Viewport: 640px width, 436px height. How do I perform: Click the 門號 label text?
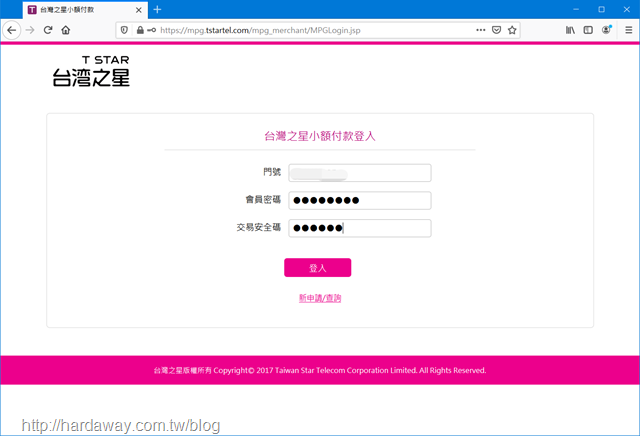point(272,172)
